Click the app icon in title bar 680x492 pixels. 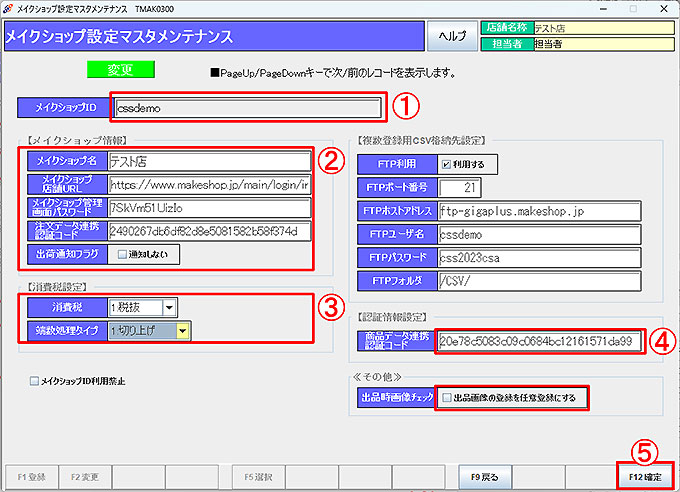click(x=7, y=9)
